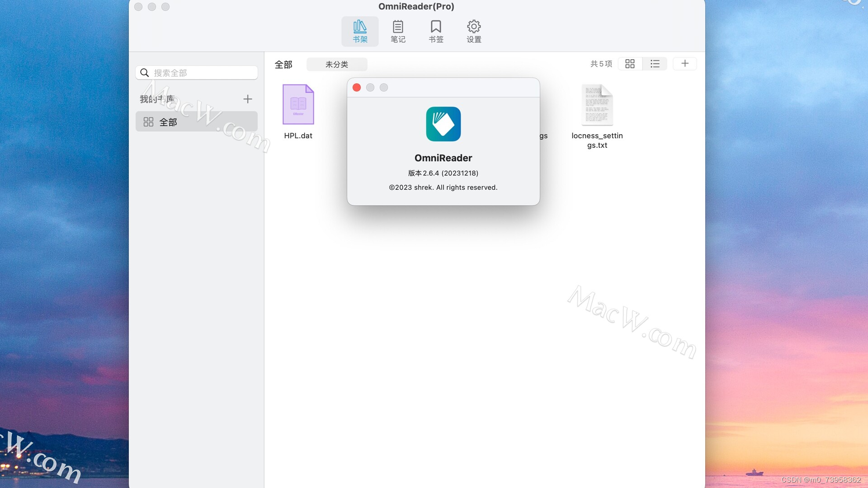Open the Bookshelf (书架) tab
The image size is (868, 488).
(360, 31)
